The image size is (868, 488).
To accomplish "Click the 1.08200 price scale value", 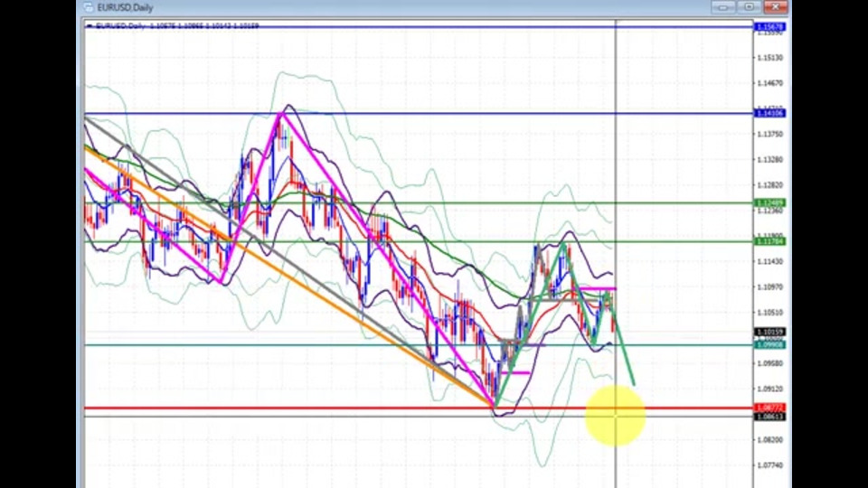I will click(770, 439).
